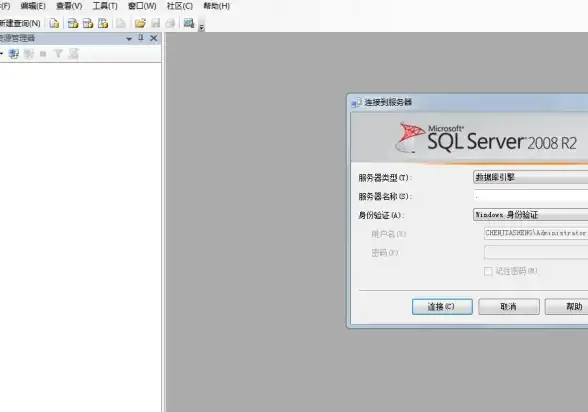Open the 帮助(H) menu

(x=216, y=6)
